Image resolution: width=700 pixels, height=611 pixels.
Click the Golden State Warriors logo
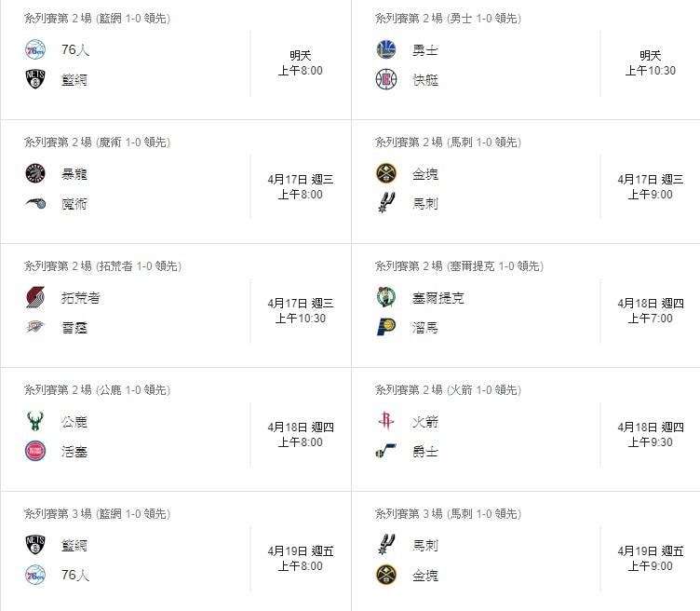(x=385, y=49)
